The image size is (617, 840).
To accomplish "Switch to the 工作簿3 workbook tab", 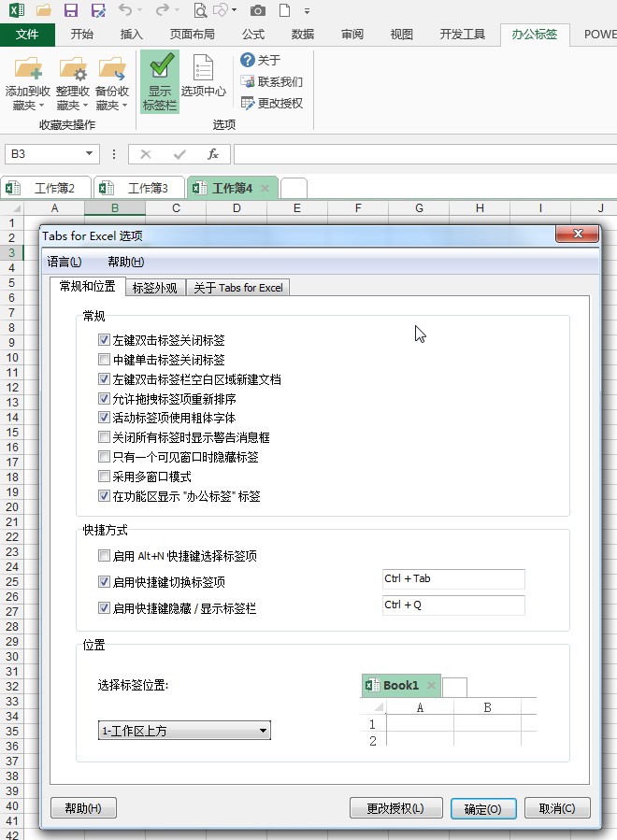I will click(x=140, y=188).
